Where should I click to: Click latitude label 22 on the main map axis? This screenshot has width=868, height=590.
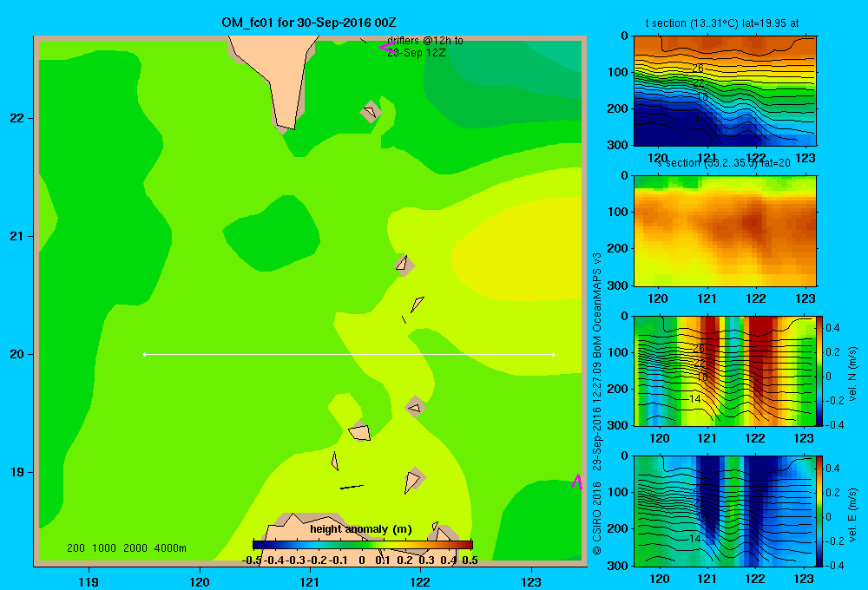17,118
